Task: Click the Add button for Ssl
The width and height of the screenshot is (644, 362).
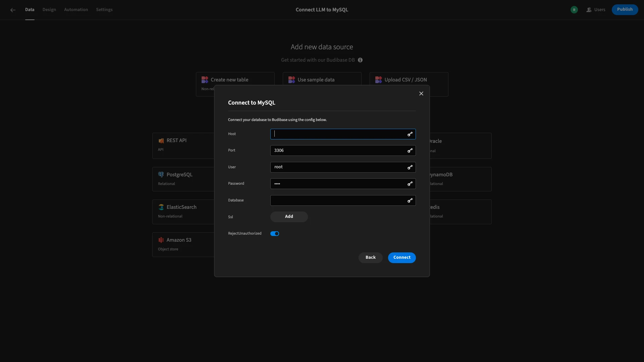Action: coord(289,217)
